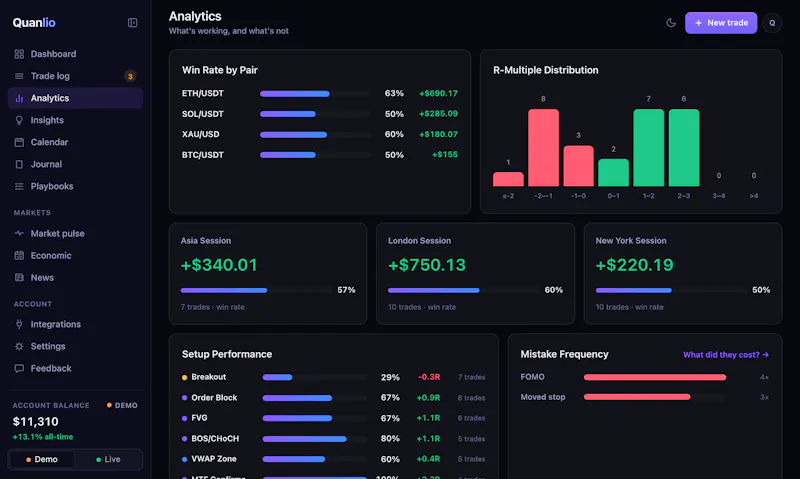Image resolution: width=800 pixels, height=479 pixels.
Task: Click the BTC/USDT pair label
Action: click(x=203, y=155)
